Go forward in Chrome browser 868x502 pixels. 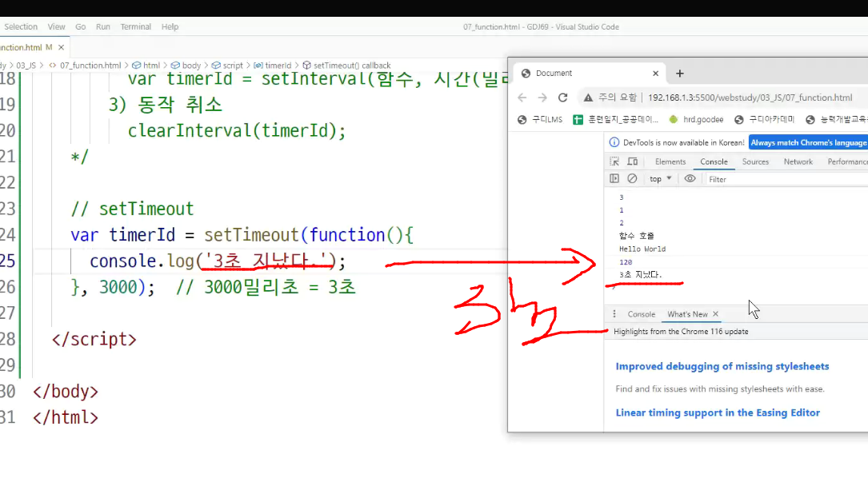click(542, 98)
